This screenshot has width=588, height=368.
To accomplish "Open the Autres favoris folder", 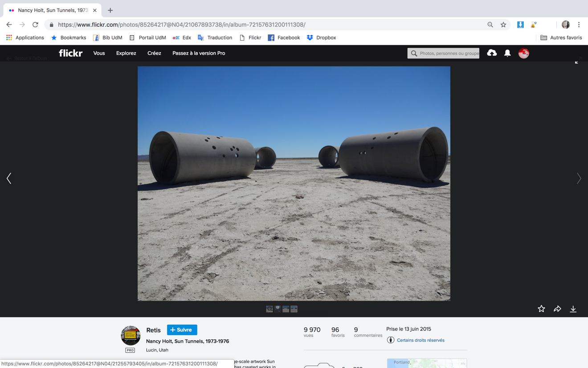I will click(561, 38).
